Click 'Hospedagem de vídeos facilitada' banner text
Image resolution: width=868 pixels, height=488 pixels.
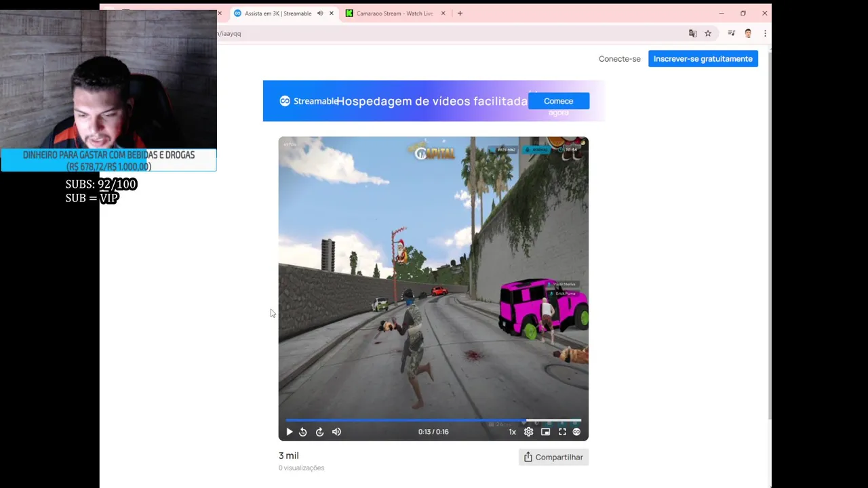tap(431, 101)
